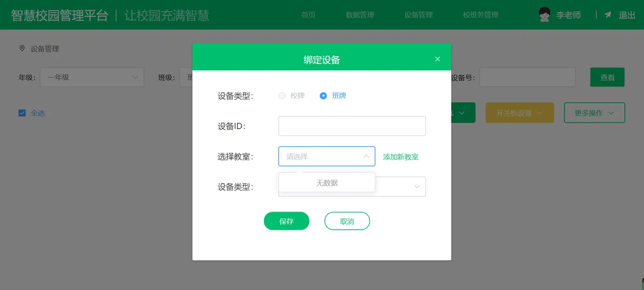This screenshot has width=644, height=290.
Task: Click the location pin icon beside 设备管理
Action: click(x=22, y=48)
